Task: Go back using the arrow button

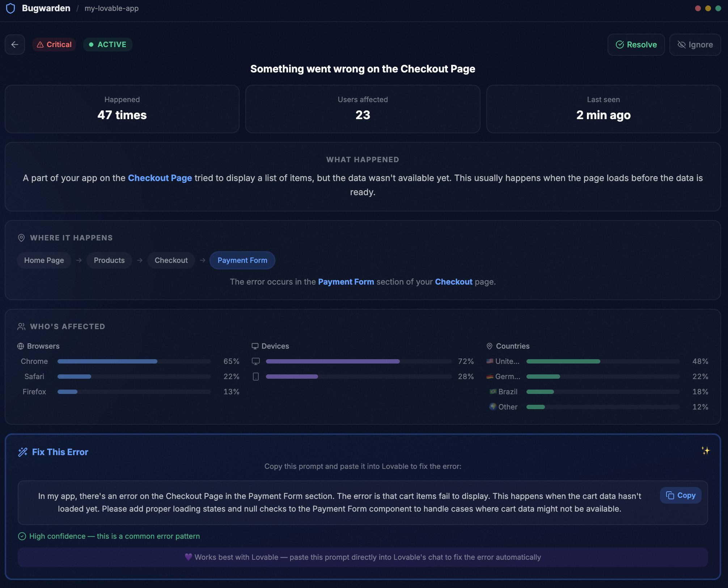Action: coord(15,45)
